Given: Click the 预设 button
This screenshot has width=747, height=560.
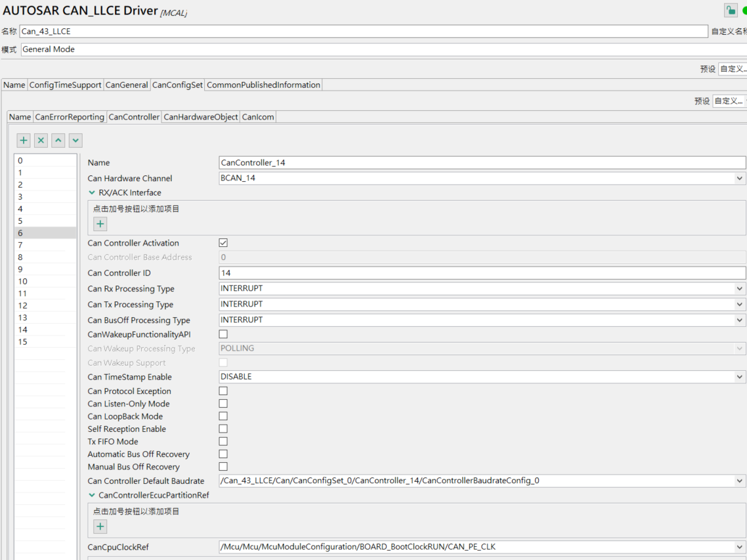Looking at the screenshot, I should coord(708,68).
